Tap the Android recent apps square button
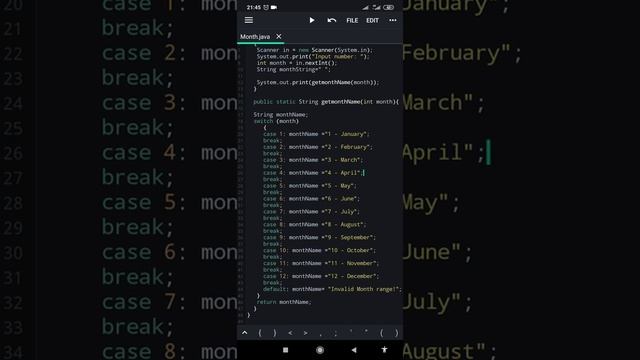The width and height of the screenshot is (640, 360). (285, 350)
